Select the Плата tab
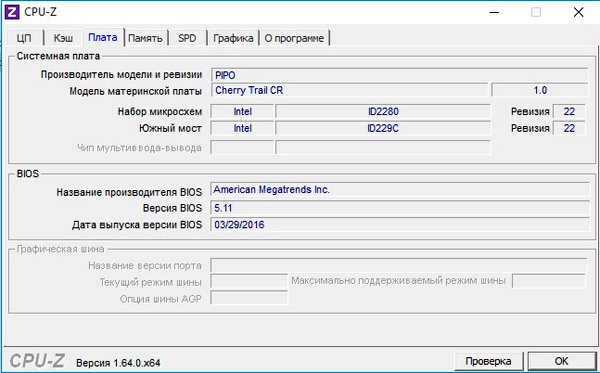The image size is (600, 373). coord(103,37)
